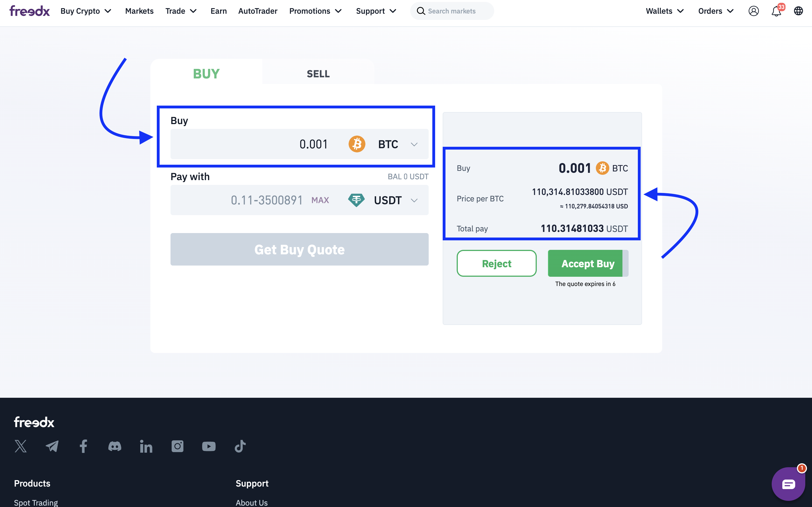
Task: Click the Accept Buy button
Action: (587, 264)
